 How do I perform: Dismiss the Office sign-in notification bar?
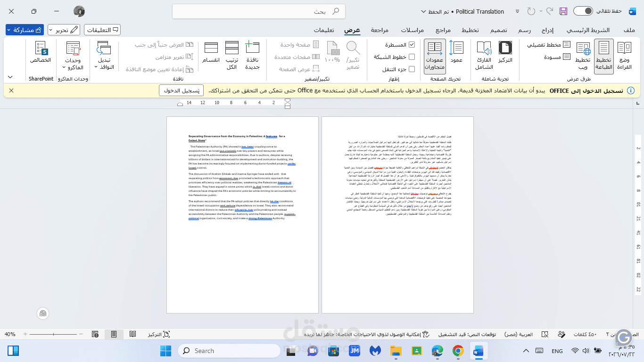pos(11,90)
